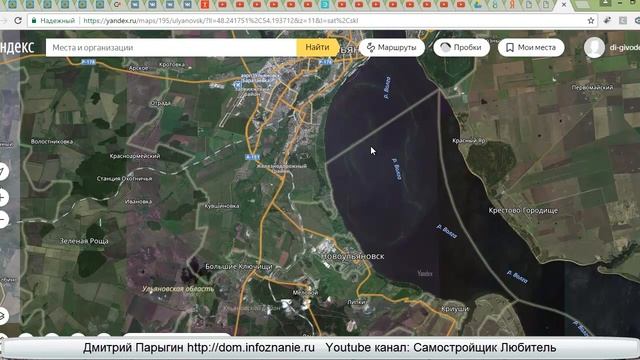
Task: Zoom in with the plus control
Action: click(x=3, y=198)
